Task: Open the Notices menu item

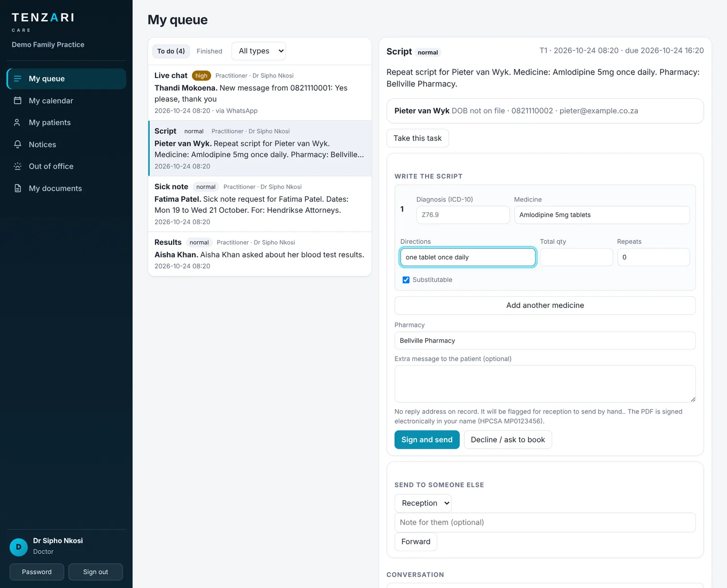Action: pyautogui.click(x=66, y=144)
